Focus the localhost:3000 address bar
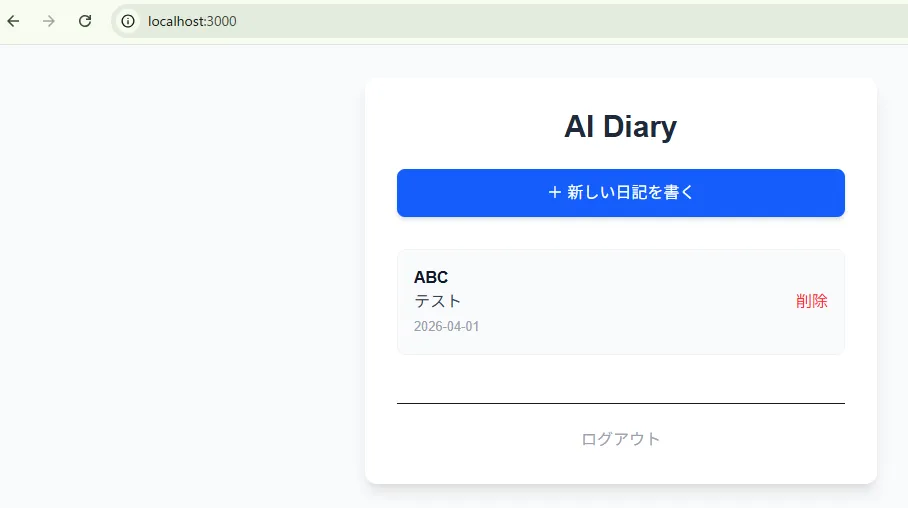The width and height of the screenshot is (908, 508). click(x=192, y=21)
